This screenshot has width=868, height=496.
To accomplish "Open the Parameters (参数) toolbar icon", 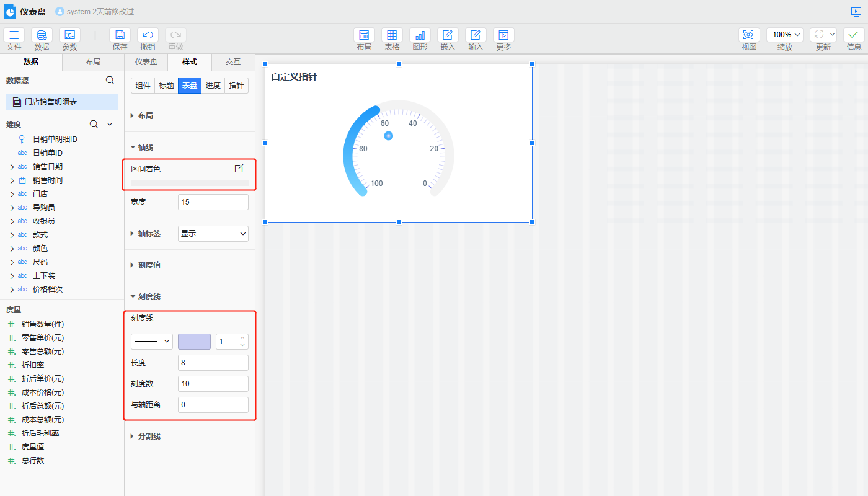I will (x=69, y=35).
